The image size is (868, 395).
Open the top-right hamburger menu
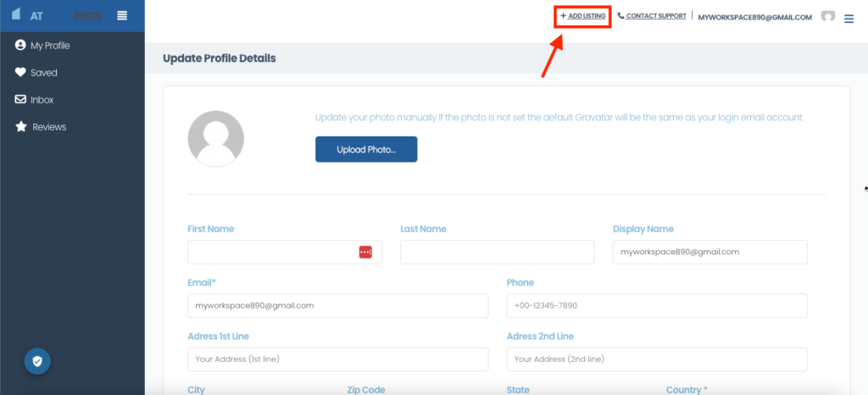[849, 18]
